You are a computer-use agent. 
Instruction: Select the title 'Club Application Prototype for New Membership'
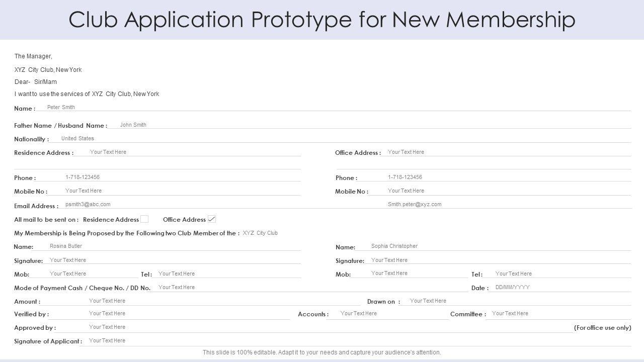[x=322, y=20]
